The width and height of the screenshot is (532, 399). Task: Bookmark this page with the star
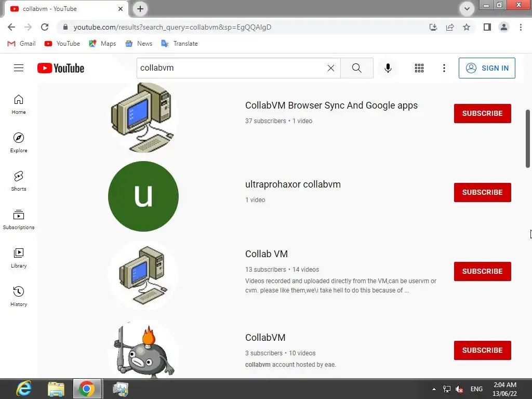[467, 27]
